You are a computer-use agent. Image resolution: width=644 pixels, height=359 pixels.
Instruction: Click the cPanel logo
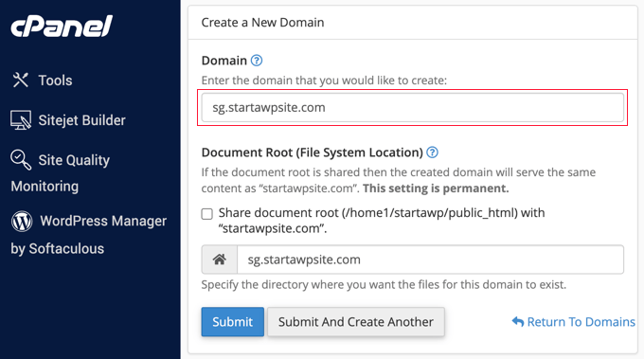pos(62,27)
